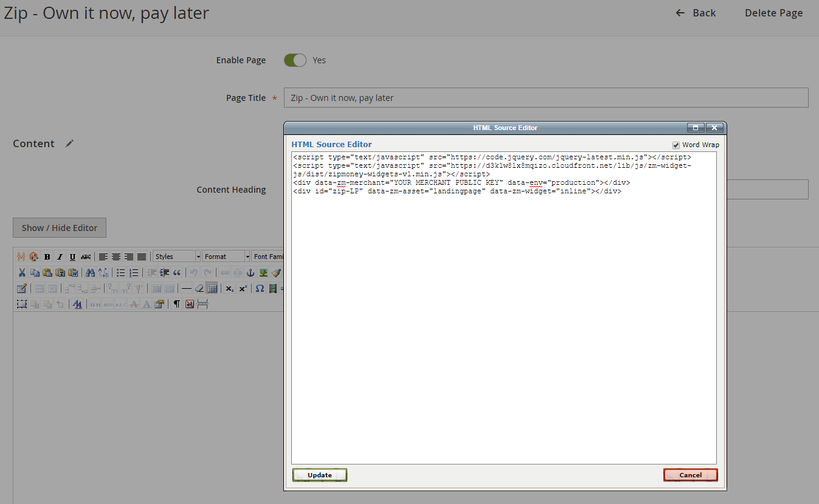Align text left
Viewport: 819px width, 504px height.
tap(103, 257)
